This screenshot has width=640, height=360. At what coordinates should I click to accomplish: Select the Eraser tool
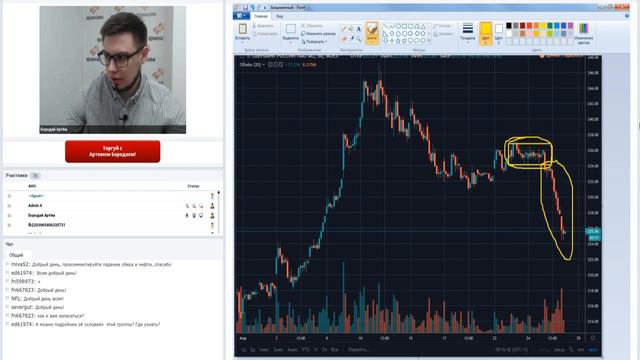pyautogui.click(x=344, y=39)
